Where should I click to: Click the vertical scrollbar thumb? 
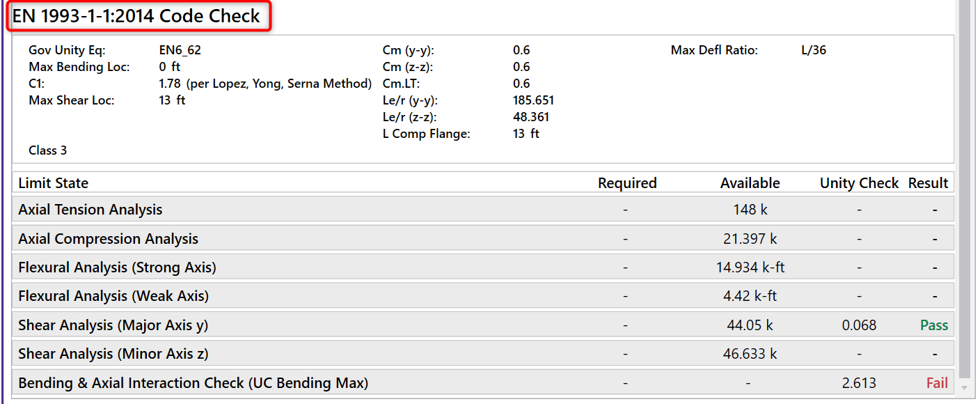point(964,188)
